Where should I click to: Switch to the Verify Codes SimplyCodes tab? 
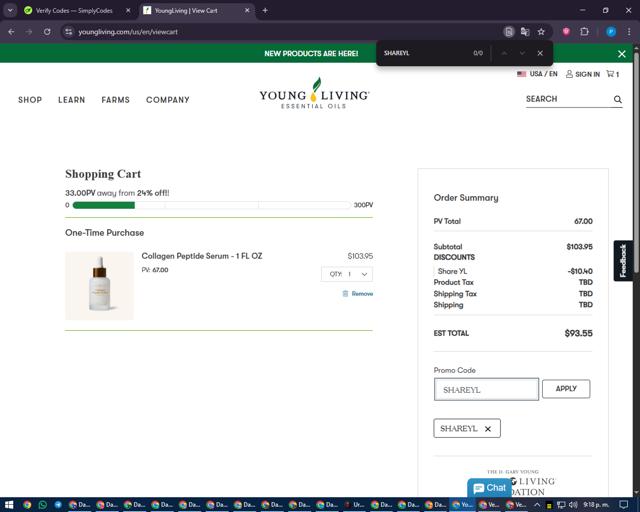pos(73,11)
